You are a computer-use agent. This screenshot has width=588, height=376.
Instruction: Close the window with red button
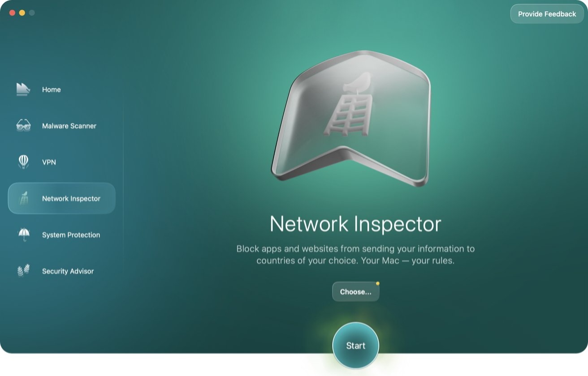coord(12,13)
